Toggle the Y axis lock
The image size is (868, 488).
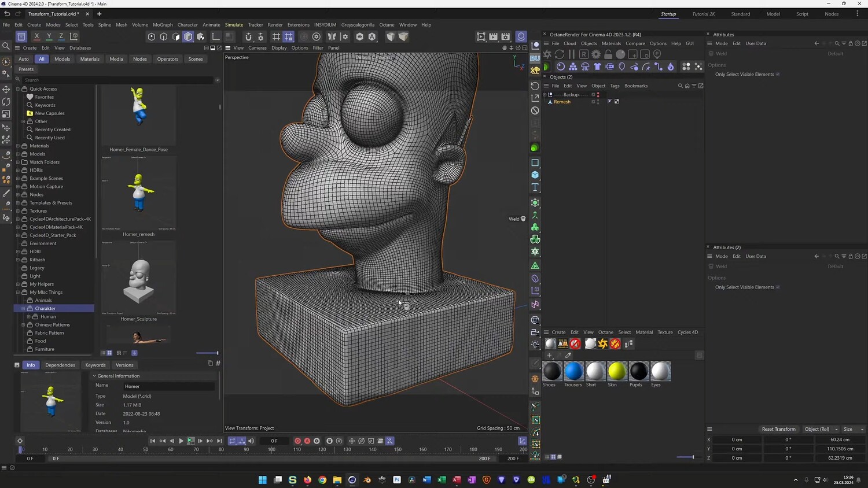[49, 36]
